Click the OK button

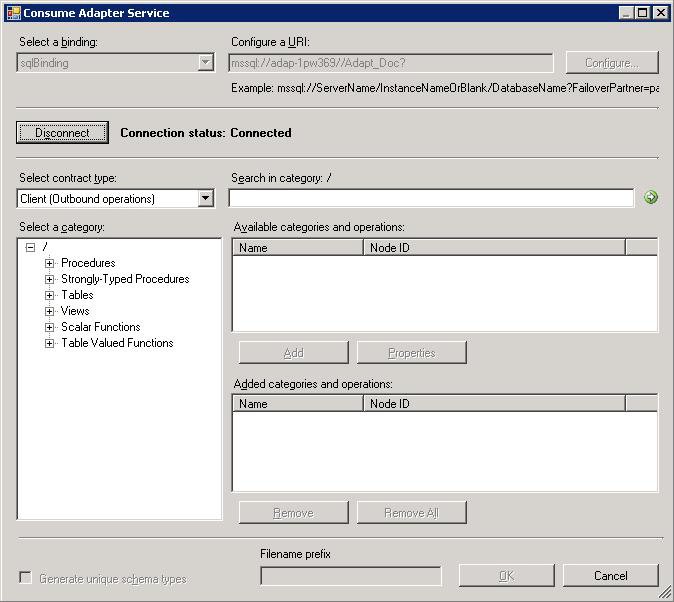click(x=506, y=575)
